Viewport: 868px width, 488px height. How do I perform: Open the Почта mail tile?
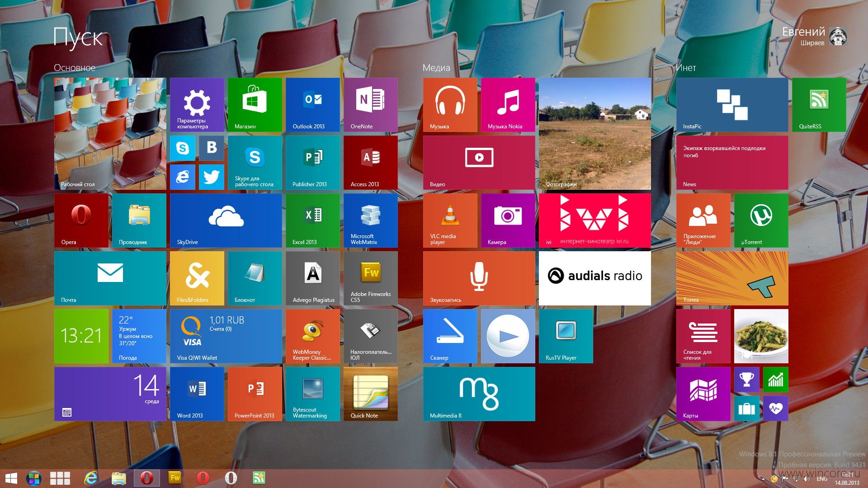click(110, 278)
